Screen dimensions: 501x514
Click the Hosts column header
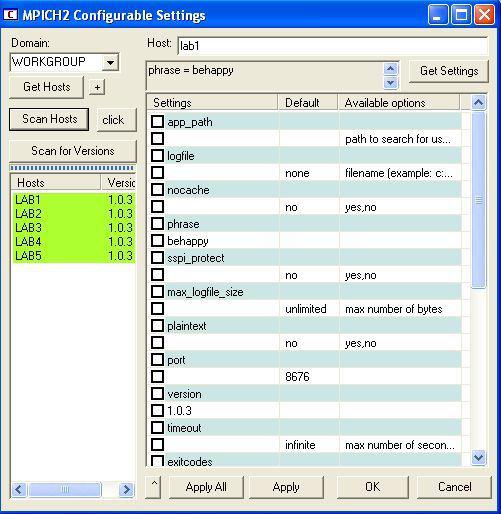tap(55, 183)
